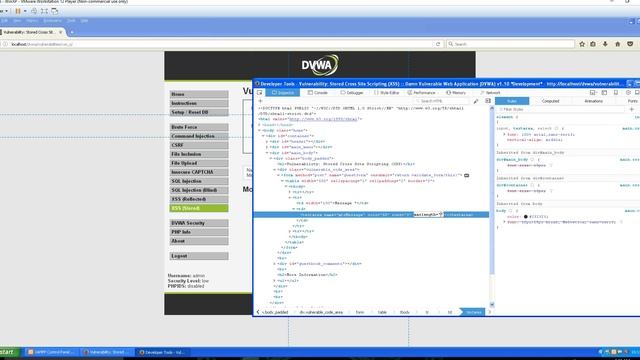
Task: Open Home in the DVWA menu
Action: (199, 94)
